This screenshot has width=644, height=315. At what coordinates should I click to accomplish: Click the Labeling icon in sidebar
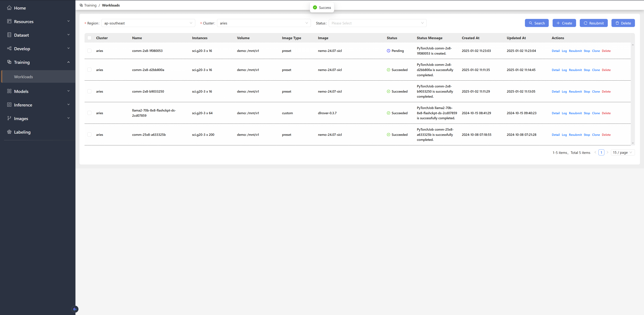tap(9, 132)
